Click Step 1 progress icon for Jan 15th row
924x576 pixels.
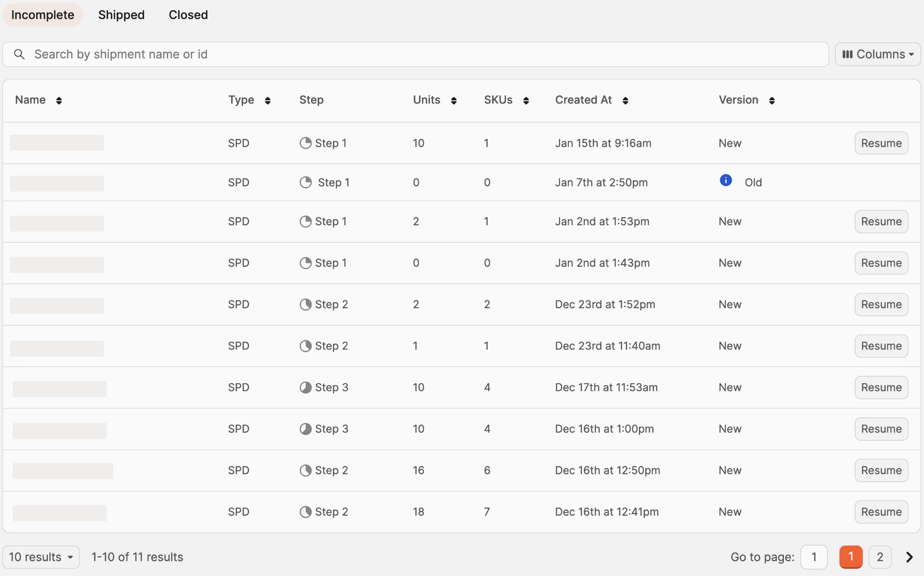(x=306, y=143)
